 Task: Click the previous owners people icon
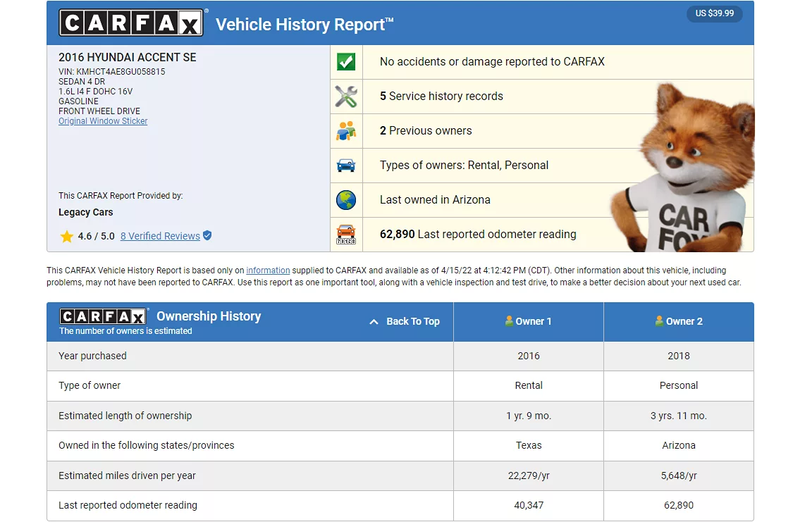click(x=346, y=131)
